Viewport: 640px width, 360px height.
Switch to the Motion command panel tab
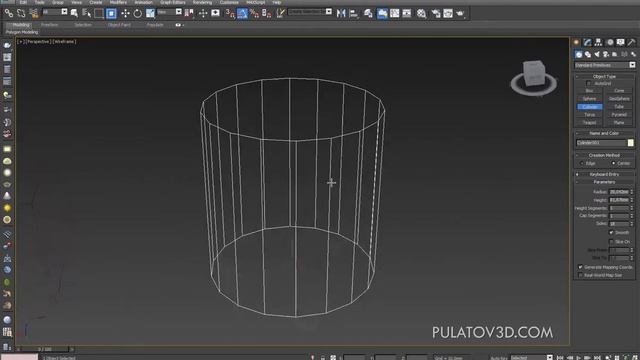[610, 42]
